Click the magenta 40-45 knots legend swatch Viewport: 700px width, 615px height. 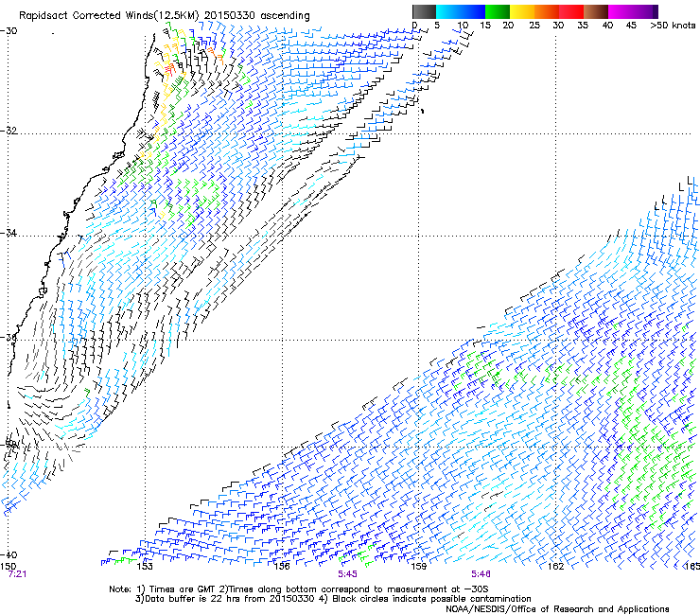pyautogui.click(x=621, y=11)
